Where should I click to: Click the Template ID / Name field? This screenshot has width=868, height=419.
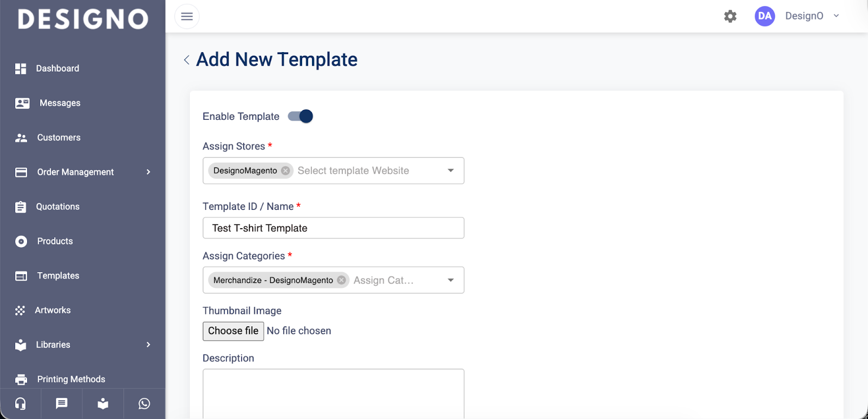coord(333,228)
